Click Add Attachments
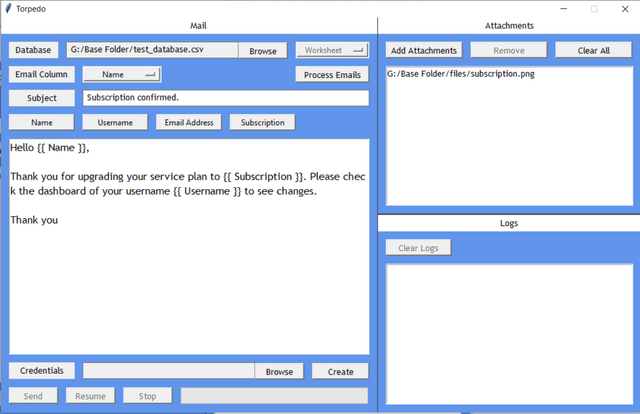 coord(424,50)
